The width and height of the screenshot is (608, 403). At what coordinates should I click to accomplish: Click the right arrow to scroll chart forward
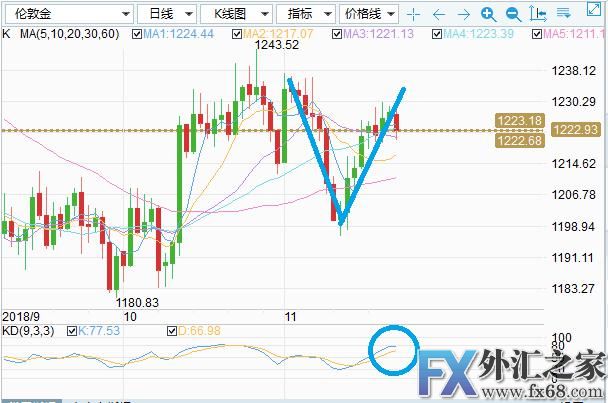click(x=462, y=14)
